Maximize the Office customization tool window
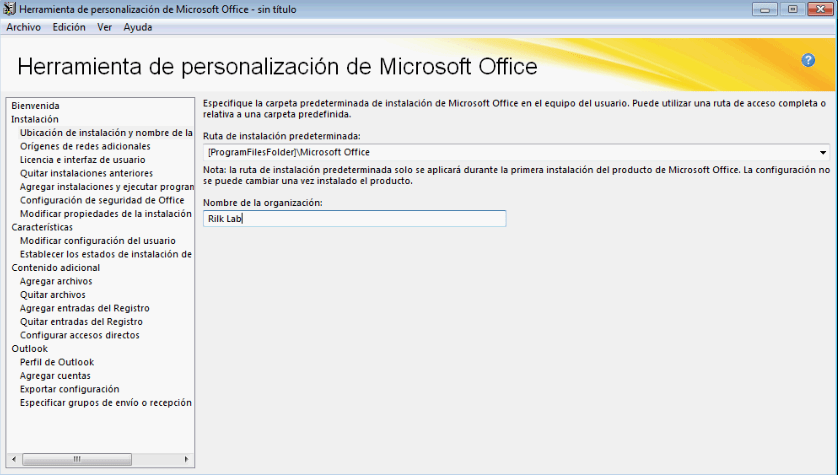 click(x=793, y=9)
